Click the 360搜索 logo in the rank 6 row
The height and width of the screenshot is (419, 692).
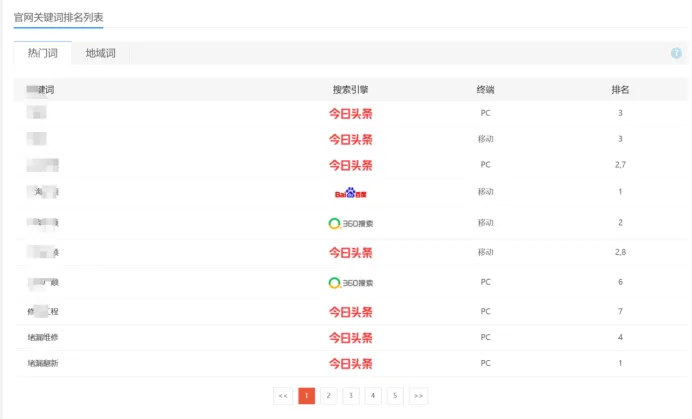(x=350, y=283)
